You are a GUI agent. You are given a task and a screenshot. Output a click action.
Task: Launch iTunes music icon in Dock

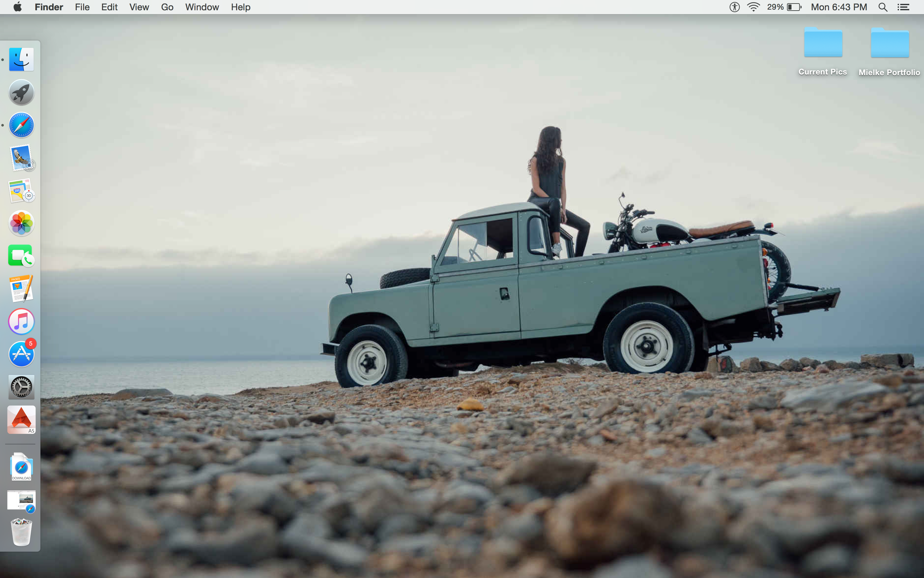pos(21,321)
